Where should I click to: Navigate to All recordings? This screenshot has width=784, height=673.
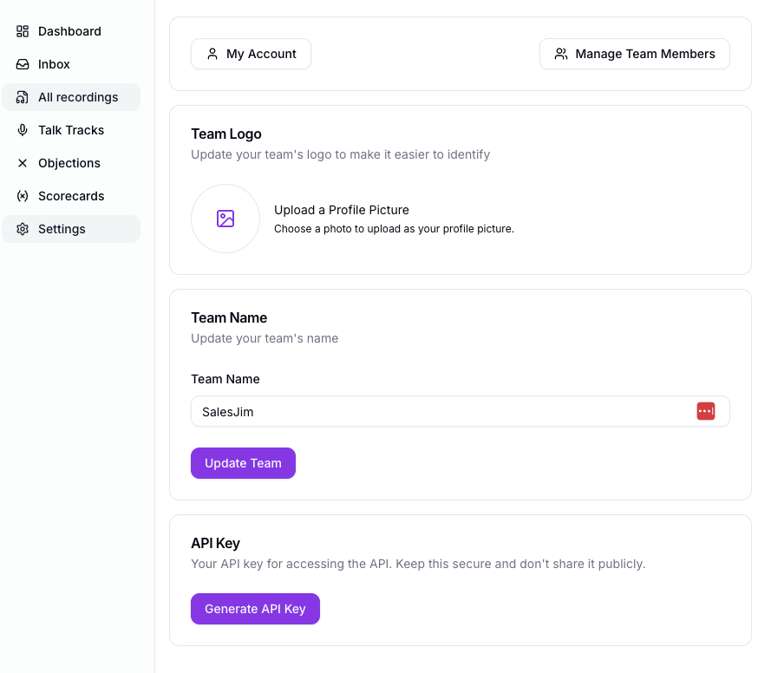(77, 97)
